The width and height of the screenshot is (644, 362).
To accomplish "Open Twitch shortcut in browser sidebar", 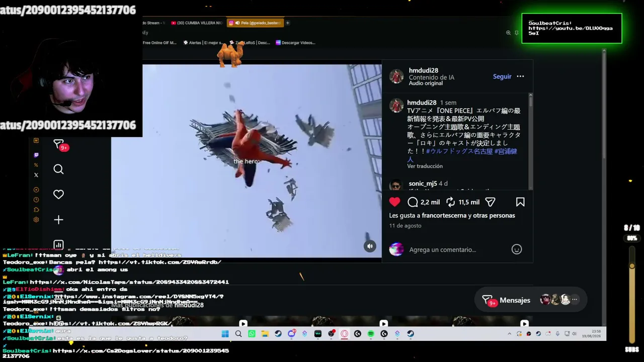I will click(36, 155).
